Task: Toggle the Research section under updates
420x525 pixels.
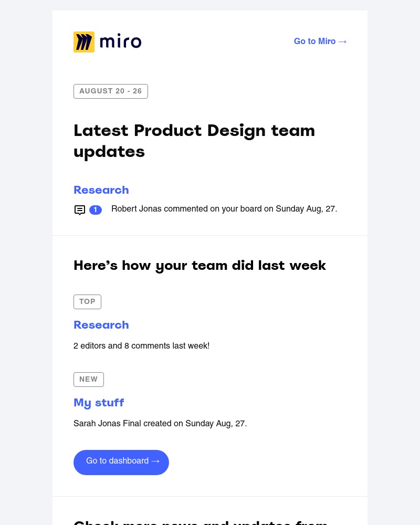Action: [101, 191]
